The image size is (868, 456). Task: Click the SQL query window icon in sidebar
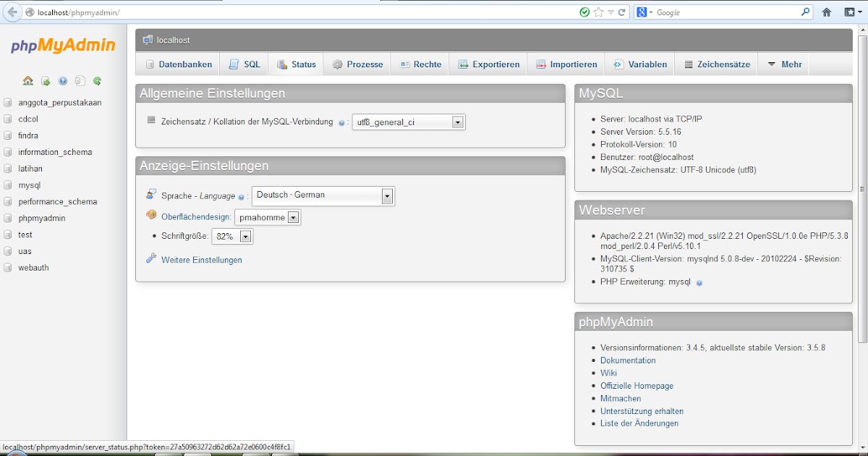pos(78,81)
